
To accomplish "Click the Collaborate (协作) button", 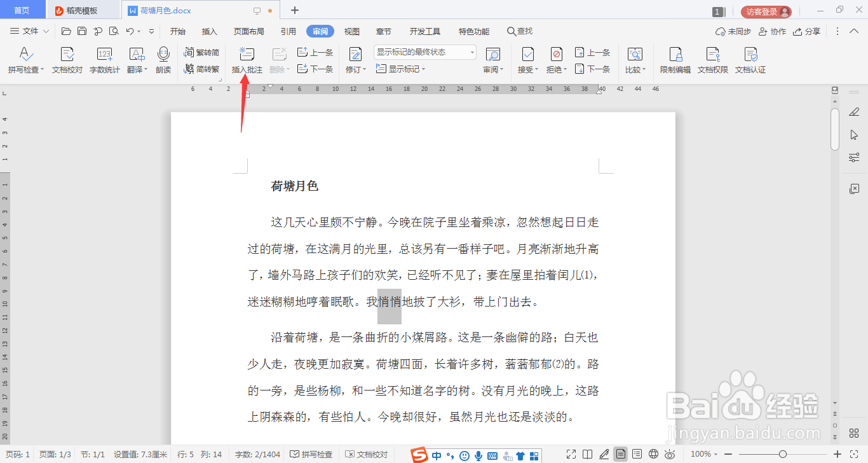I will pyautogui.click(x=772, y=31).
